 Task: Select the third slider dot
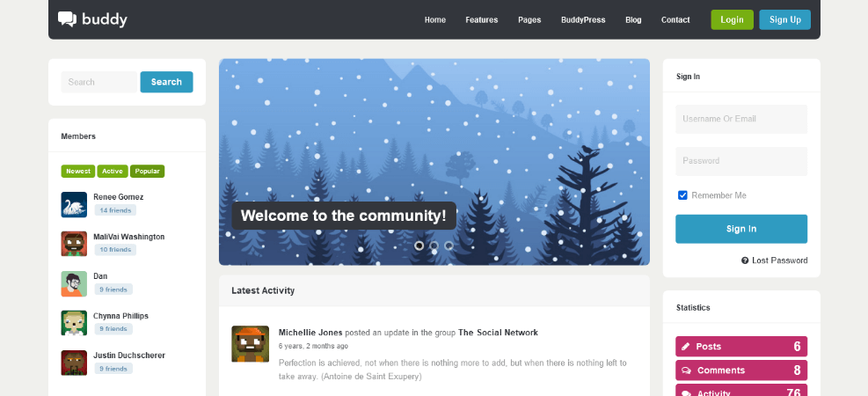(449, 246)
